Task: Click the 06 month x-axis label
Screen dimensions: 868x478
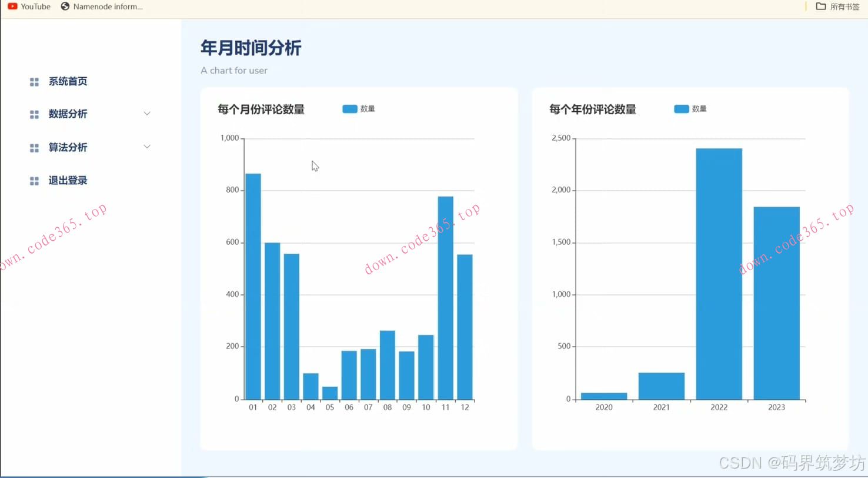Action: [x=349, y=407]
